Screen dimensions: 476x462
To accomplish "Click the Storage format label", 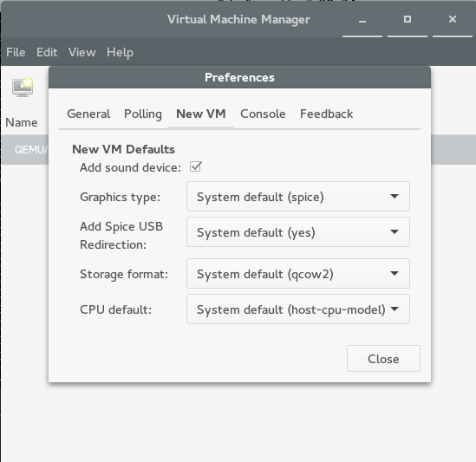I will 124,274.
